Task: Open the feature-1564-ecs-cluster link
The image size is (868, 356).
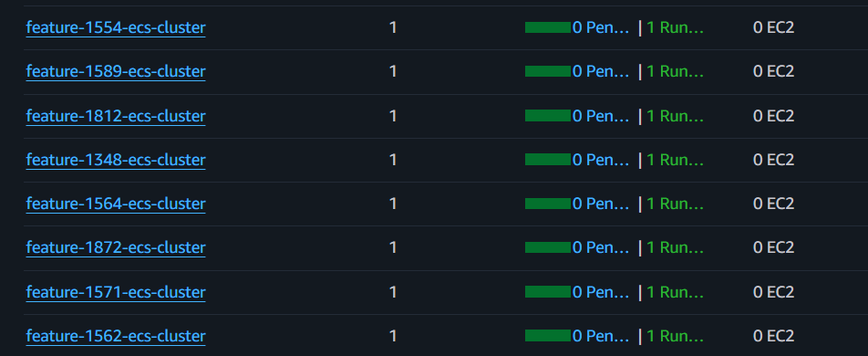Action: (116, 204)
